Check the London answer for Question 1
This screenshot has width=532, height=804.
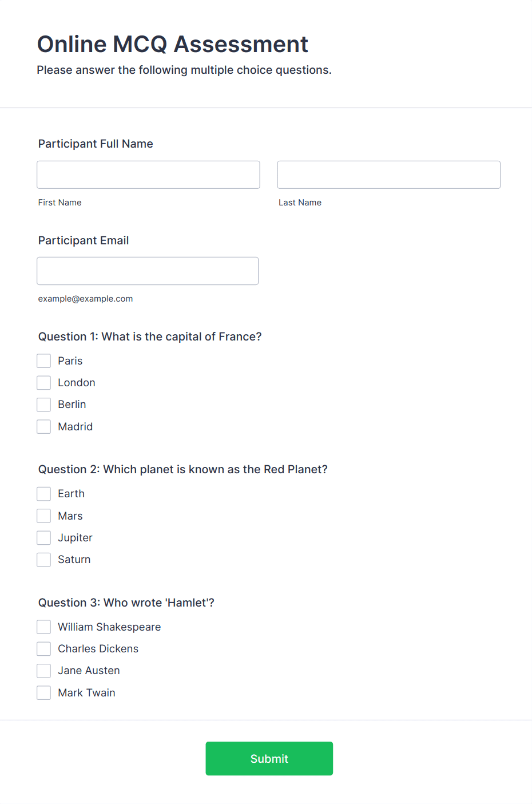[43, 382]
